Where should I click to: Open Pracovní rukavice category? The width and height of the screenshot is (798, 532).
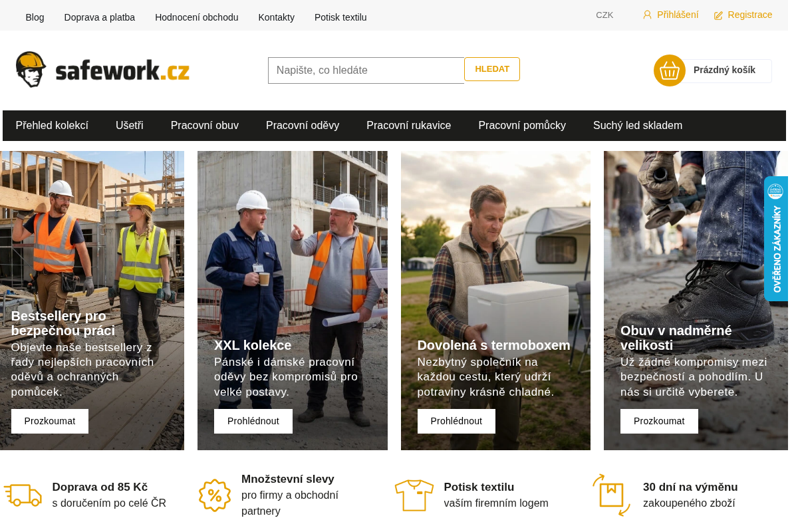(x=409, y=125)
